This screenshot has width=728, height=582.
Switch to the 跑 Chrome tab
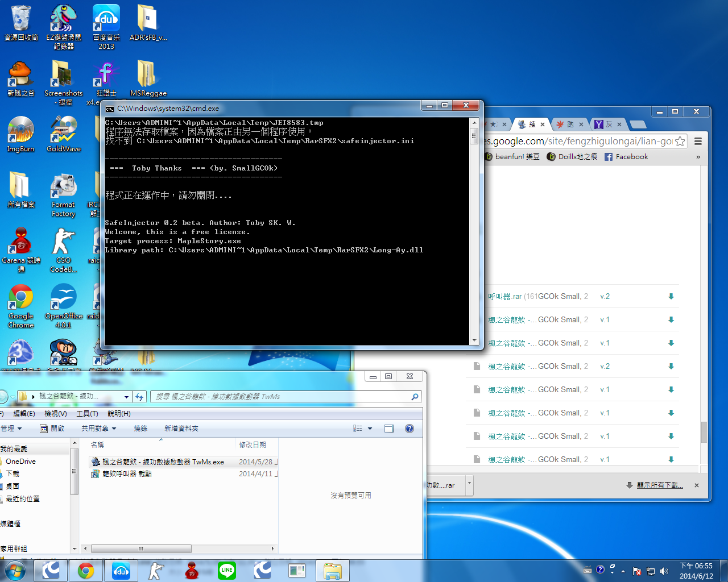(x=569, y=124)
